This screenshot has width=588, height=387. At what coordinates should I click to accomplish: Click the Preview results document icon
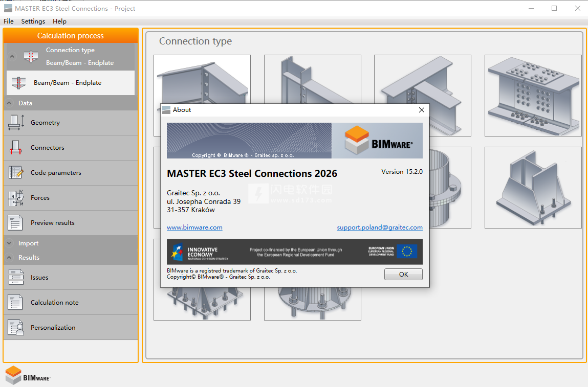tap(16, 223)
